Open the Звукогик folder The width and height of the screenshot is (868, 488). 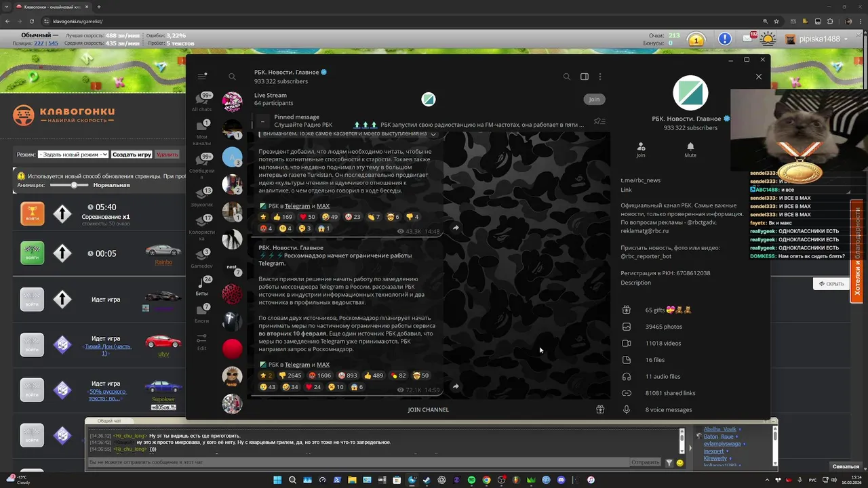(201, 197)
